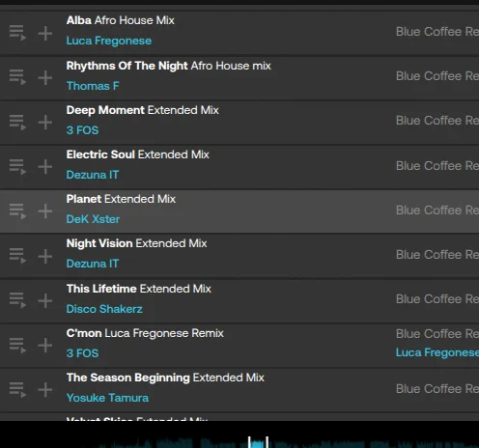Open Blue Coffee label on Night Vision row
Image resolution: width=479 pixels, height=448 pixels.
(437, 255)
